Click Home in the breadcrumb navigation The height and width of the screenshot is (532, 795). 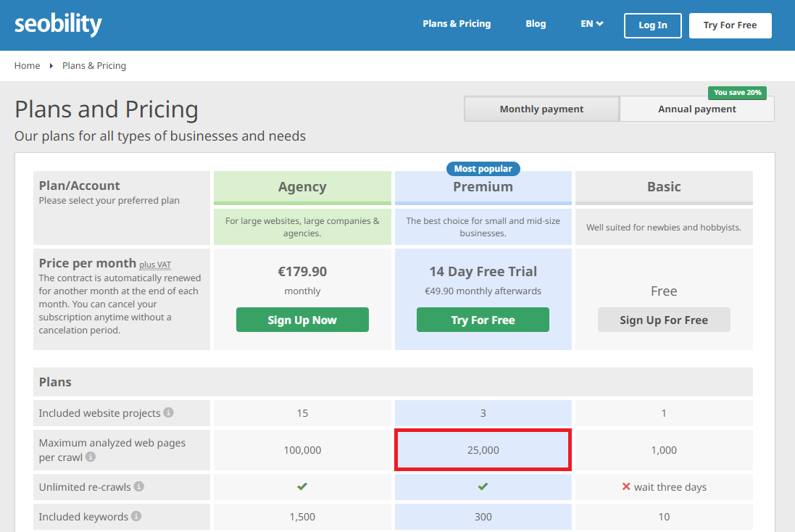(x=27, y=65)
